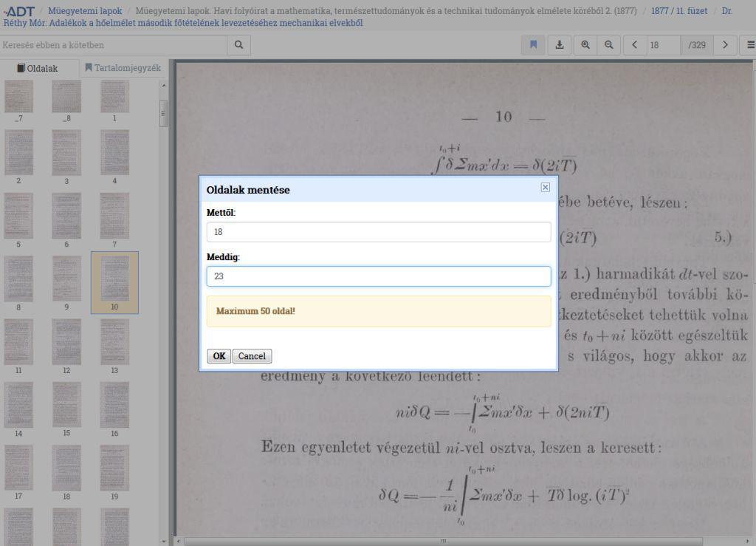Click the thumbnail panel scrollbar handle
Viewport: 756px width, 546px height.
point(163,113)
